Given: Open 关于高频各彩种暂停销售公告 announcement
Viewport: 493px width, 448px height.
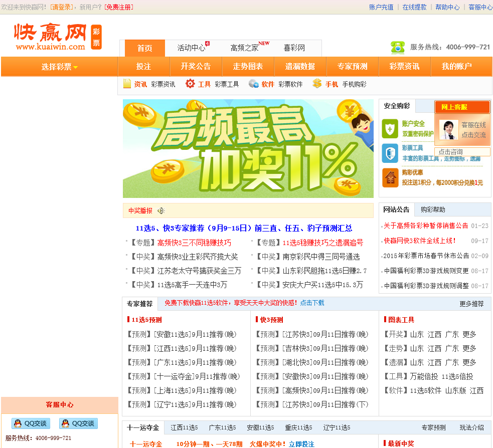Looking at the screenshot, I should [x=426, y=226].
